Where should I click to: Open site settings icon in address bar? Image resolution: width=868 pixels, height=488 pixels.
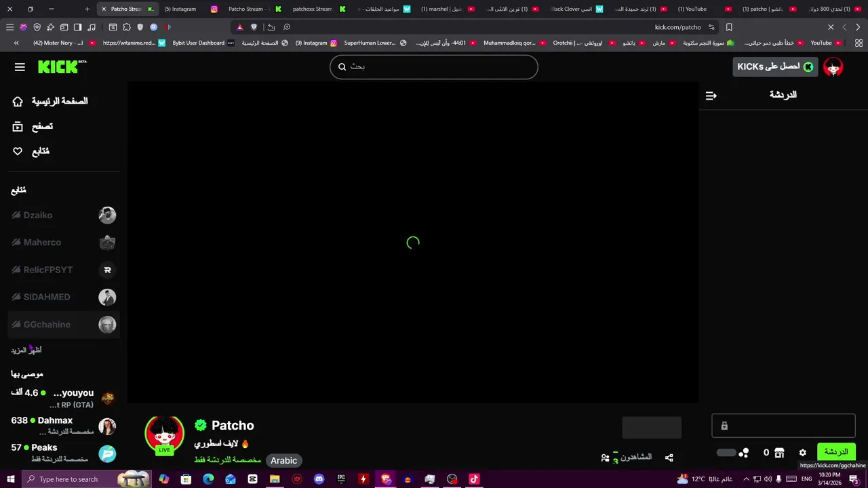pos(711,27)
